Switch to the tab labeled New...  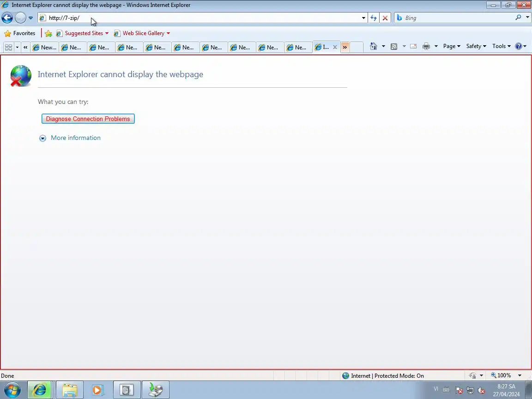44,48
